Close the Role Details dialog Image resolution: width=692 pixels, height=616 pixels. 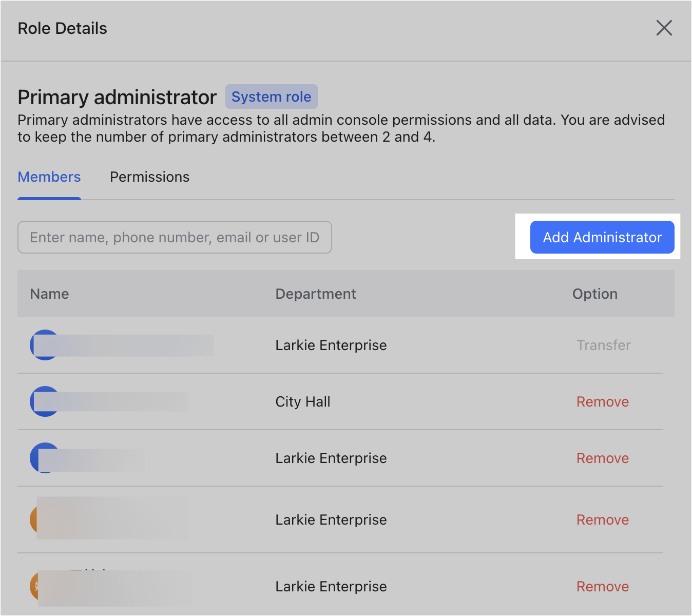coord(664,28)
